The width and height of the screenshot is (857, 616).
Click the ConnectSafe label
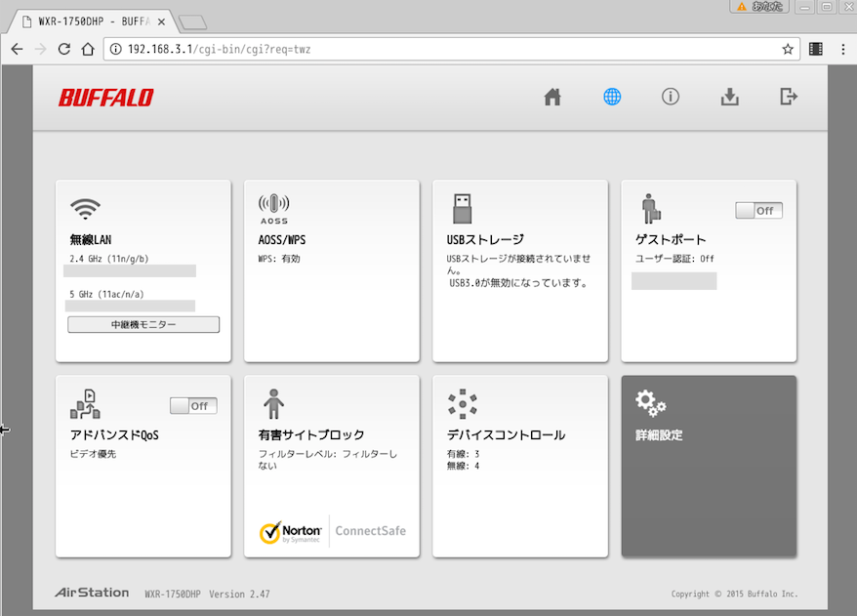click(371, 531)
